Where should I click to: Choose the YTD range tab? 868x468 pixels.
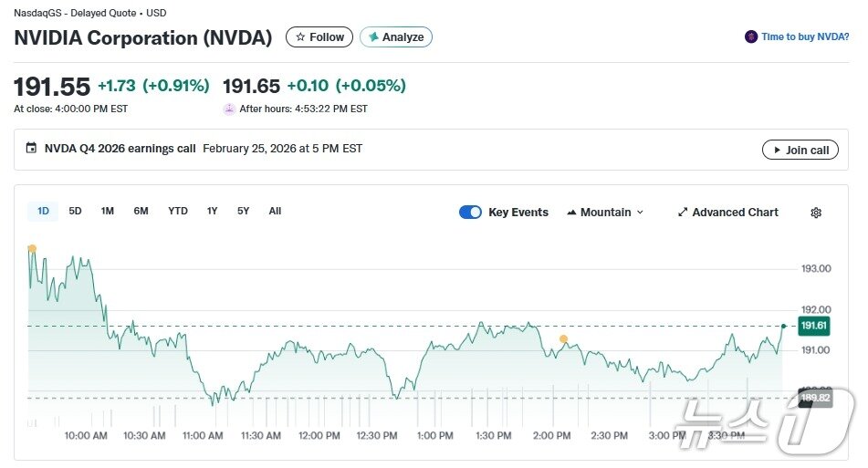click(178, 212)
